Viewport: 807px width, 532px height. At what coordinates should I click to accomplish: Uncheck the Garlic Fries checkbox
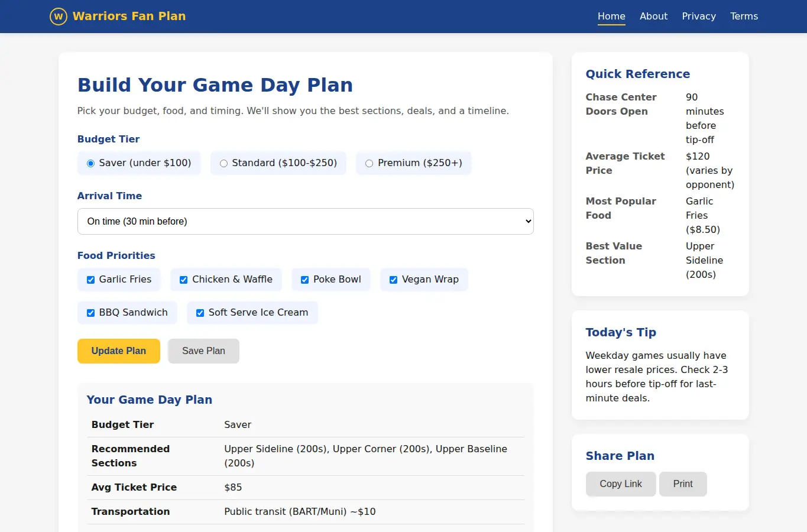tap(90, 280)
